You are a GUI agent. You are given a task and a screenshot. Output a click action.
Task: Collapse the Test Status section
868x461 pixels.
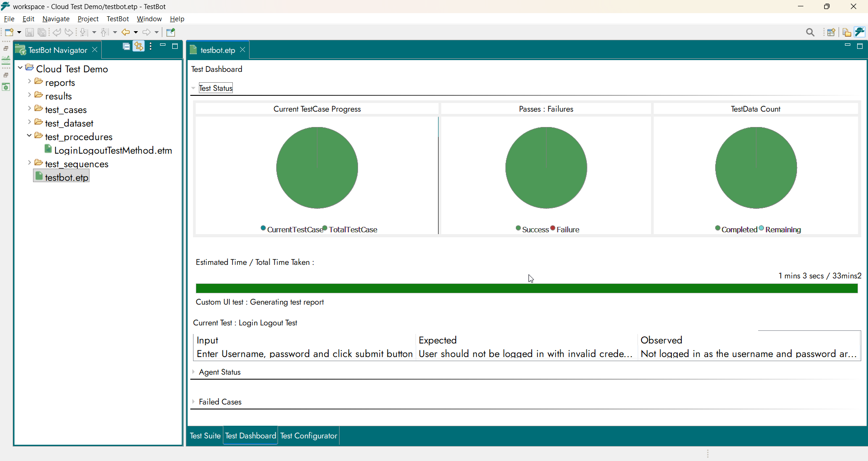193,89
